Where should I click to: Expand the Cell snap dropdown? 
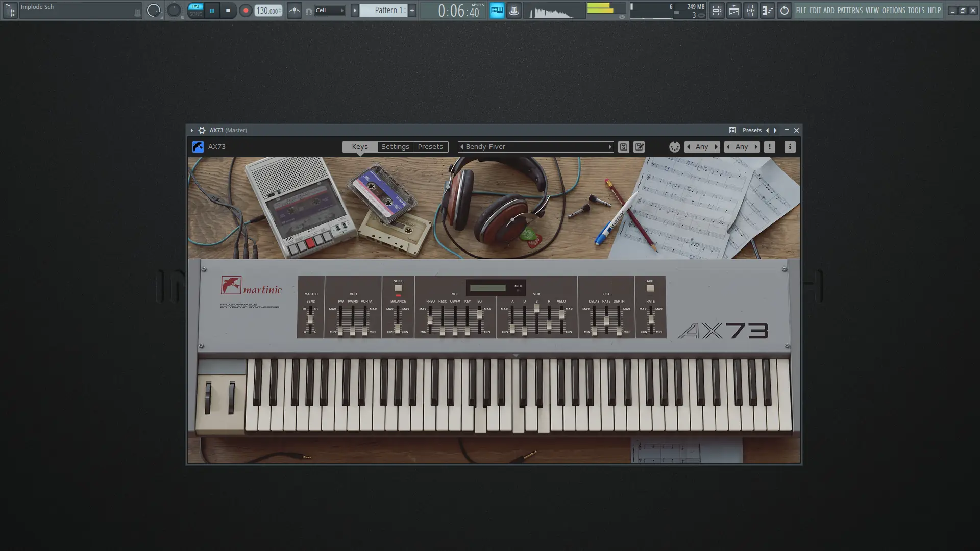pos(329,10)
